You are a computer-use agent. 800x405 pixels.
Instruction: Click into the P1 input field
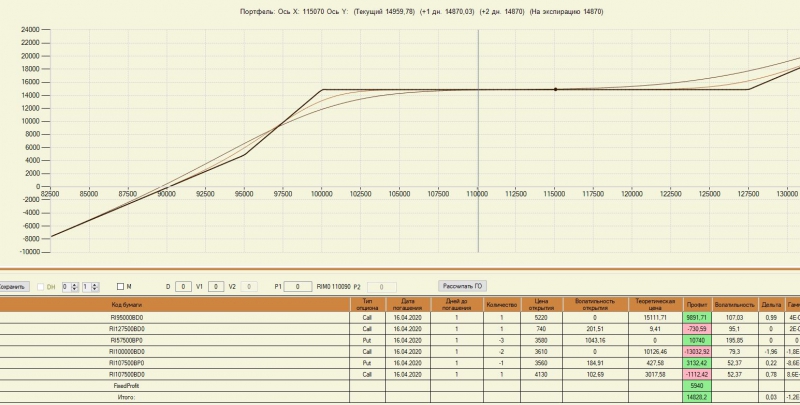[297, 287]
